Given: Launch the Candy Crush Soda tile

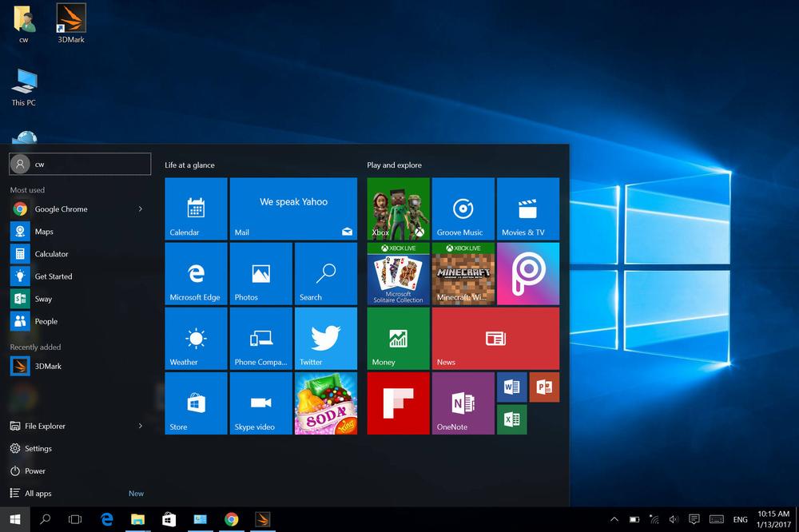Looking at the screenshot, I should point(325,403).
